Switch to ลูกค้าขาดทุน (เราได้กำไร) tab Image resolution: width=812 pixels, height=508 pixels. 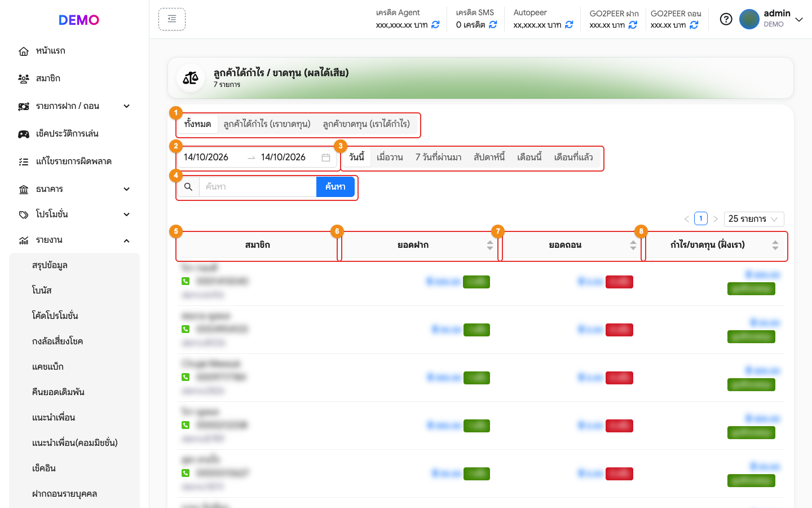367,124
